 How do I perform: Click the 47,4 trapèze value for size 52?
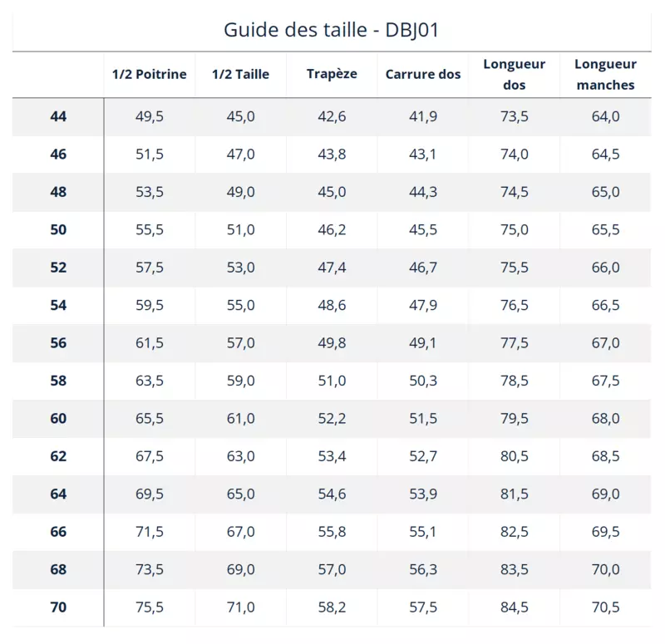click(332, 268)
